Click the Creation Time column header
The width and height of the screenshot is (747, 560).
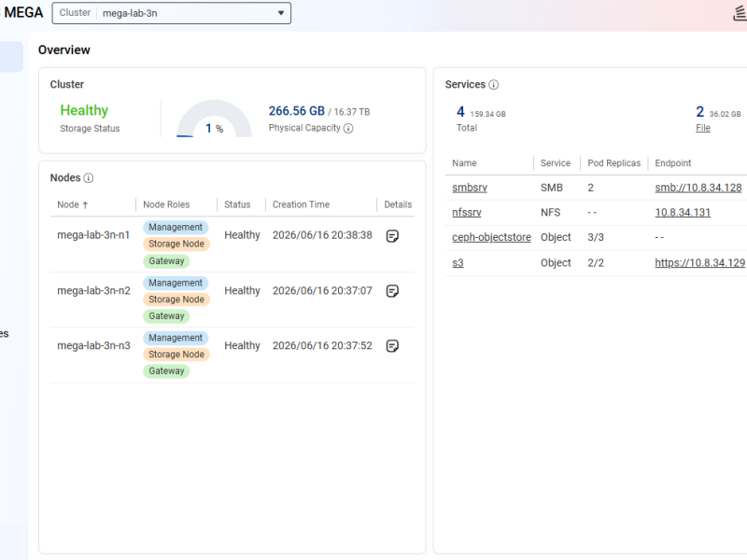click(301, 204)
